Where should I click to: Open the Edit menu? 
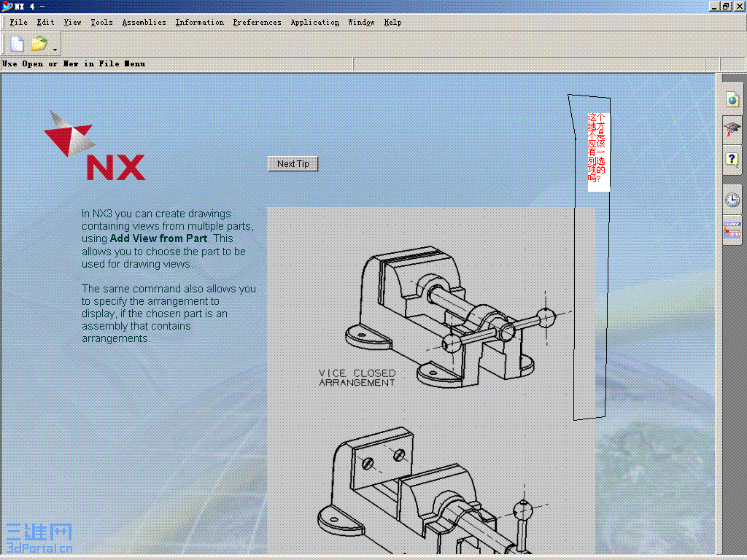[x=46, y=23]
